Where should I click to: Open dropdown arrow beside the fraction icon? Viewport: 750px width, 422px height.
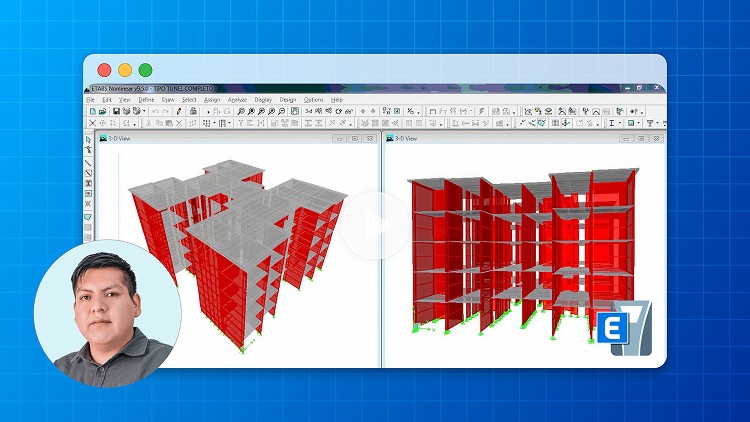[x=419, y=112]
